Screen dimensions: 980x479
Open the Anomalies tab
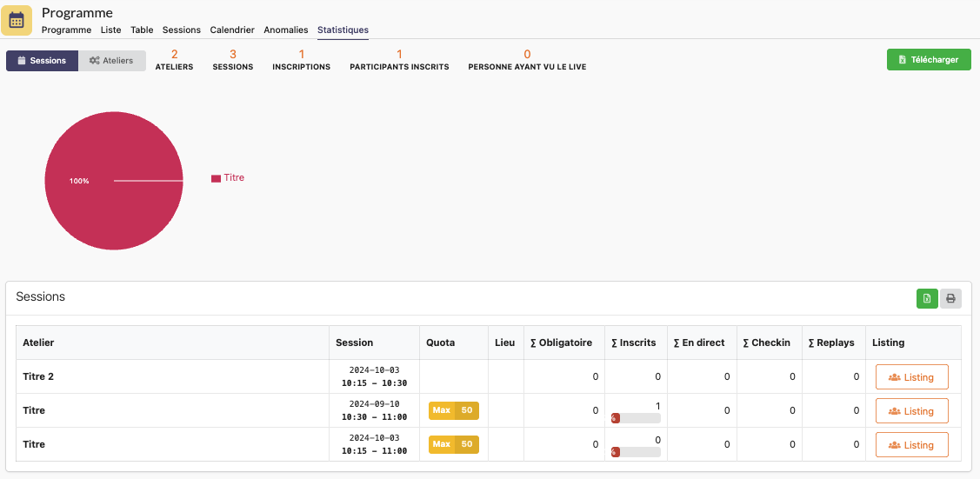click(285, 30)
